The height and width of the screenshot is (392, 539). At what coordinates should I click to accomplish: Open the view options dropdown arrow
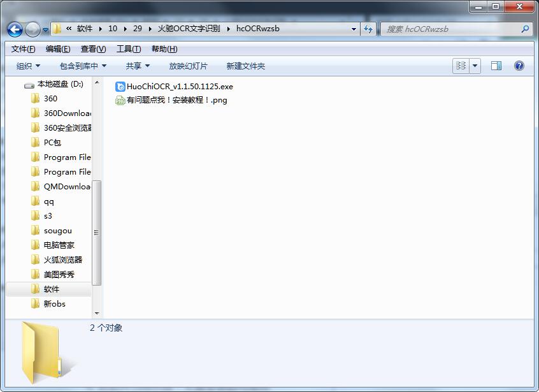pyautogui.click(x=475, y=66)
